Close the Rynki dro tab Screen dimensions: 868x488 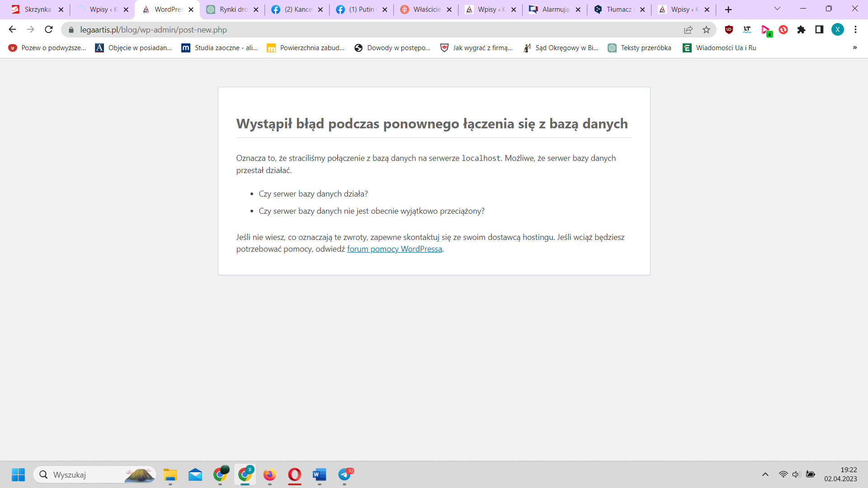[256, 9]
